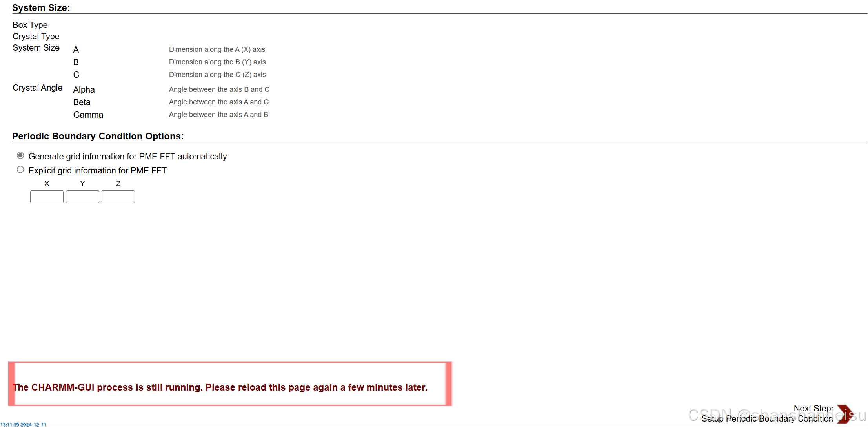Click the Alpha crystal angle label
This screenshot has width=868, height=429.
(84, 89)
